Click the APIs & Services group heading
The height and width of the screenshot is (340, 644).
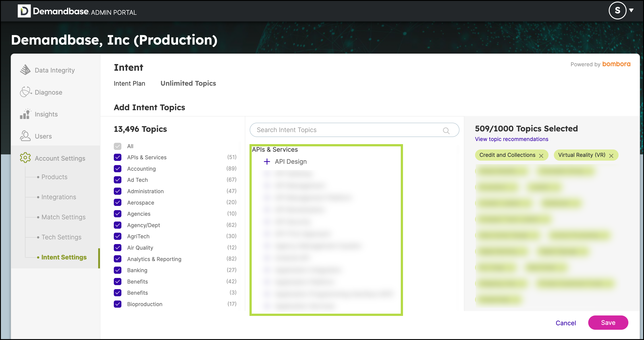point(275,149)
